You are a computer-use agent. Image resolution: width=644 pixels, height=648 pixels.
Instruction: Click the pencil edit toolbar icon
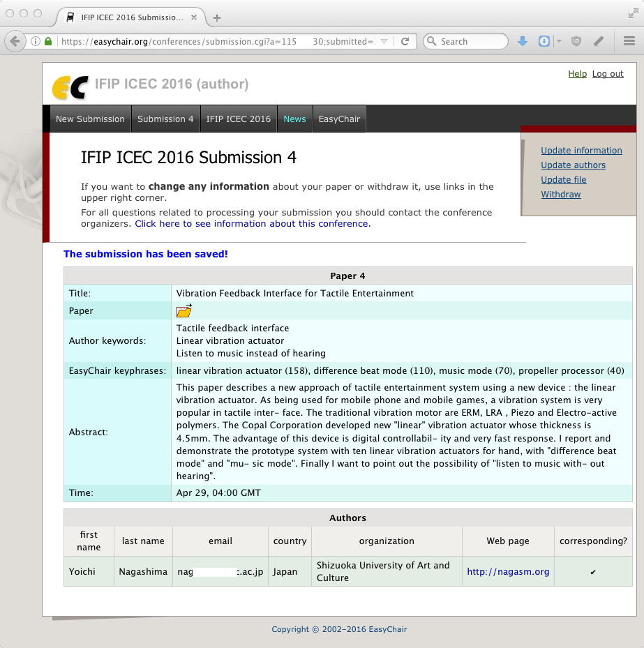click(599, 41)
